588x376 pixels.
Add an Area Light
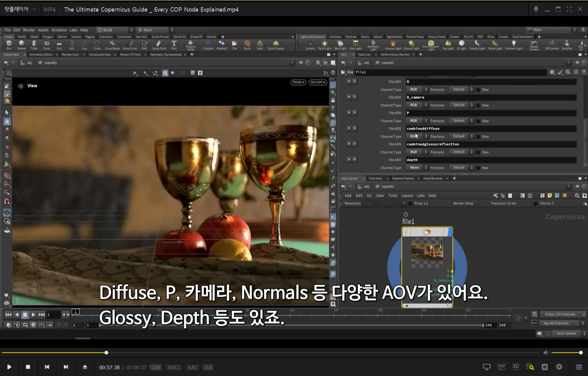tap(355, 45)
